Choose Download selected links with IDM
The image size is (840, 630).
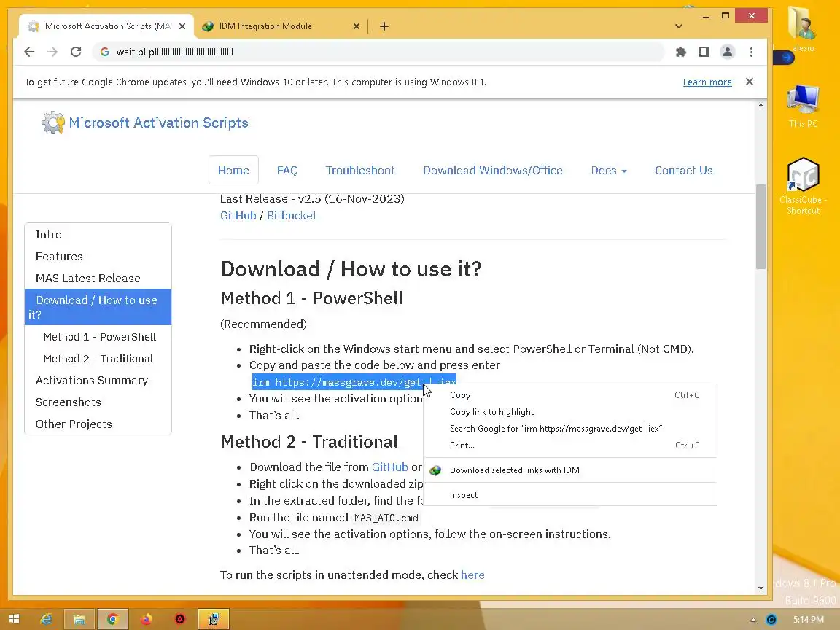pyautogui.click(x=570, y=470)
